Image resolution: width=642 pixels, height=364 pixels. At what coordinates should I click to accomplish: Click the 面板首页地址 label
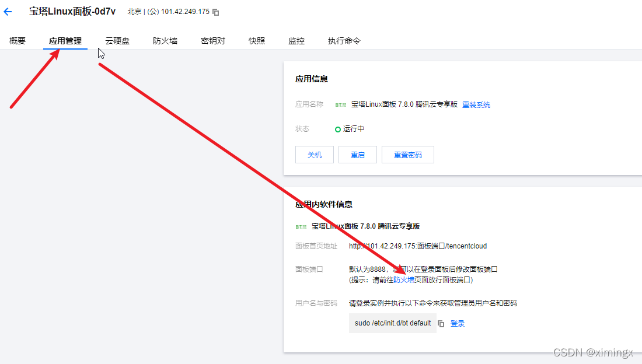coord(316,246)
